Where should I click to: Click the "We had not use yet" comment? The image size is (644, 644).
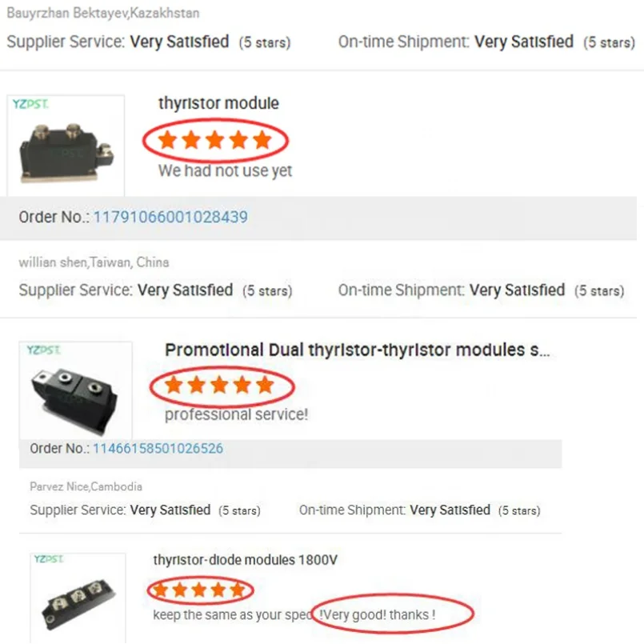coord(225,170)
